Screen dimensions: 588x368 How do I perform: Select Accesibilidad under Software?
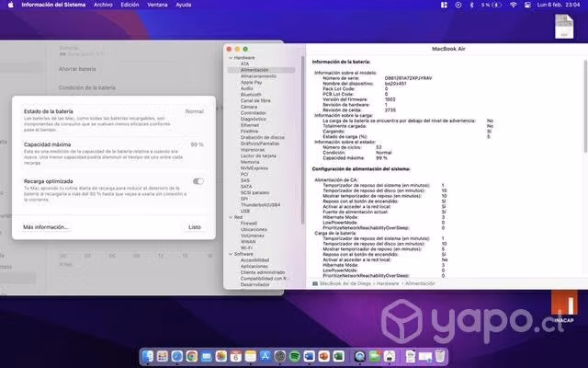pos(254,260)
